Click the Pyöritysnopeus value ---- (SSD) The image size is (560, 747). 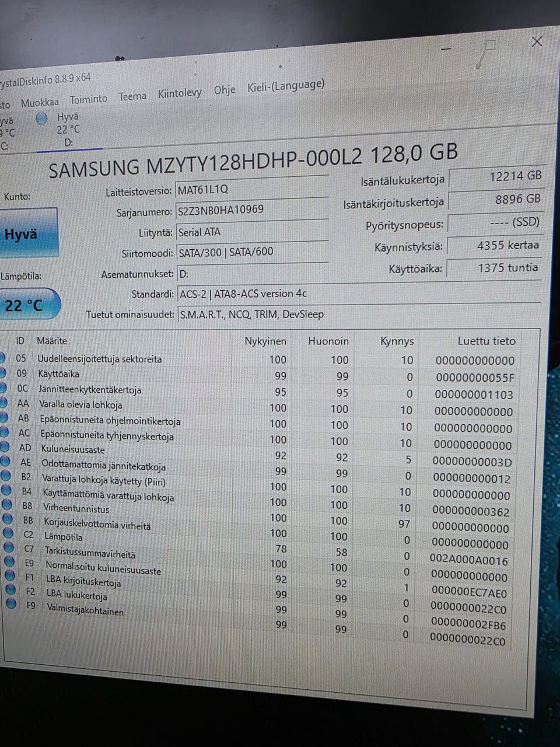click(496, 222)
